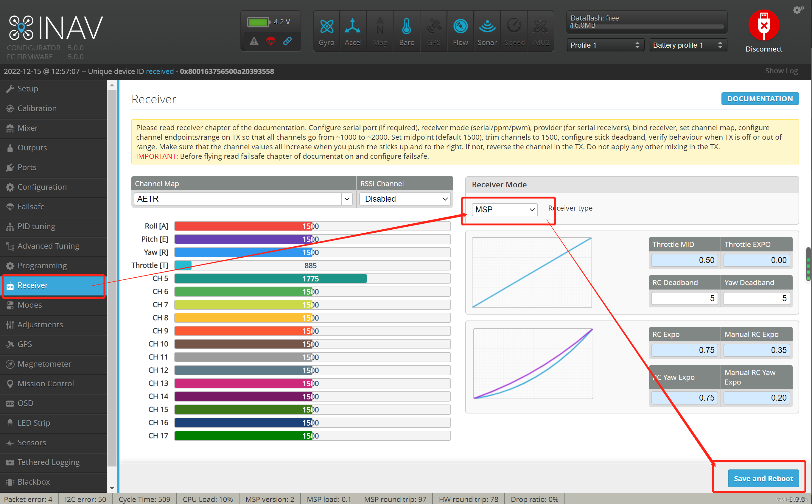
Task: Open the sidebar GPS tab
Action: 53,344
